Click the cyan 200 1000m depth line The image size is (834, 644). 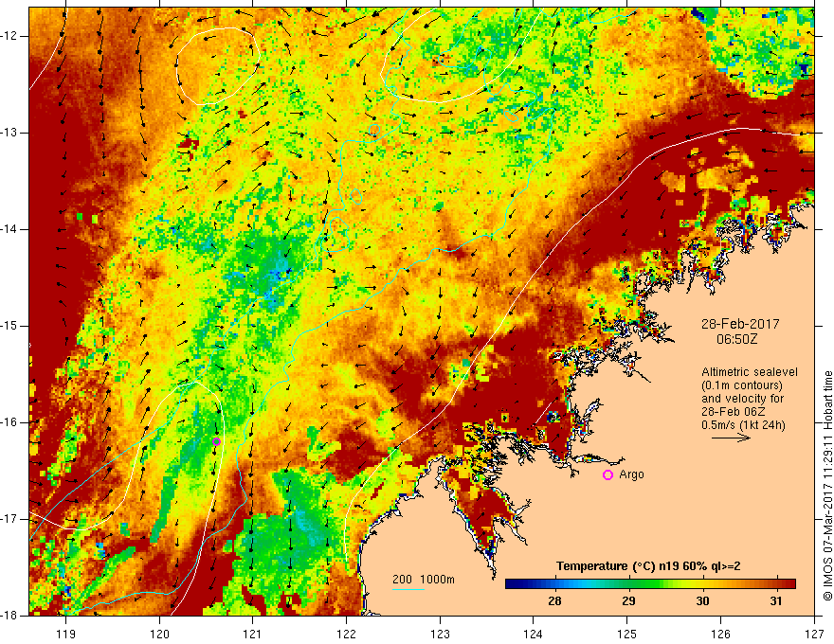[408, 589]
